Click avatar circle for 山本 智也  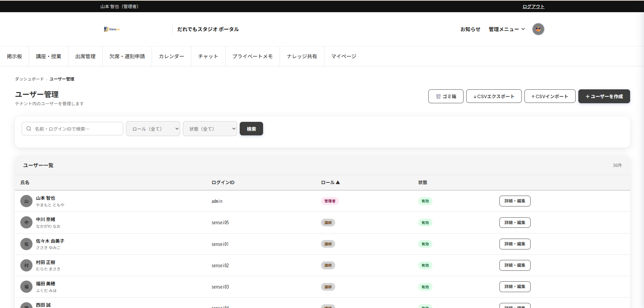click(x=26, y=201)
